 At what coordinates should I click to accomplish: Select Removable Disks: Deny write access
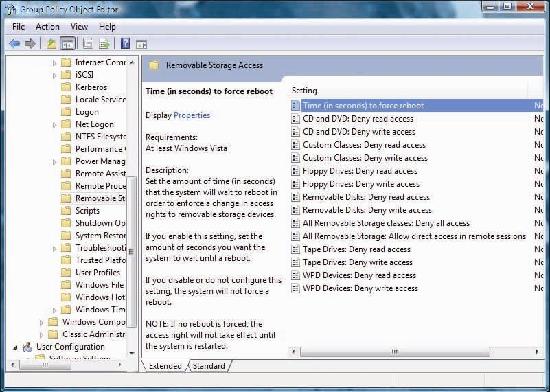pyautogui.click(x=367, y=210)
